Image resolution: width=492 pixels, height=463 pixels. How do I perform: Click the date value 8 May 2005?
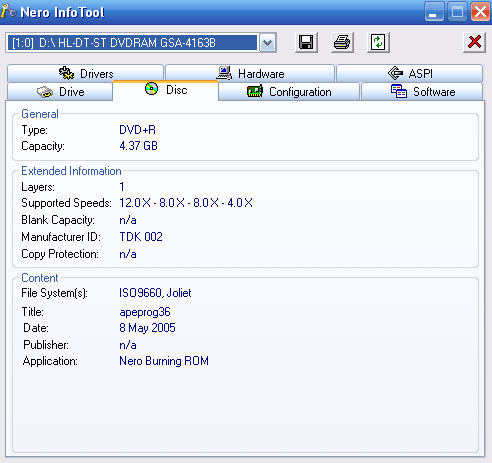click(x=147, y=328)
